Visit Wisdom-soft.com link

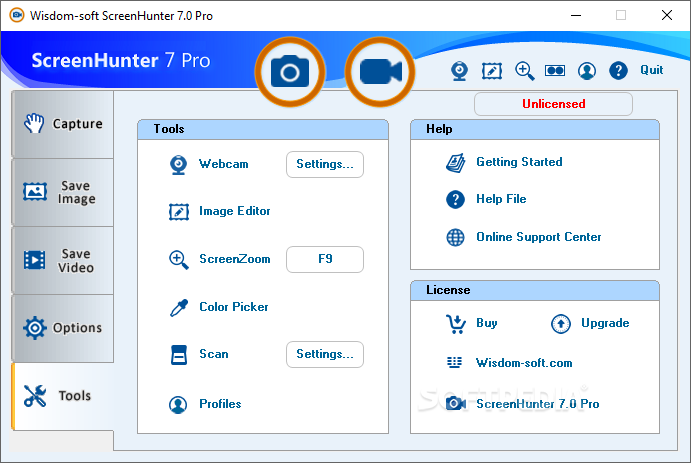coord(524,363)
